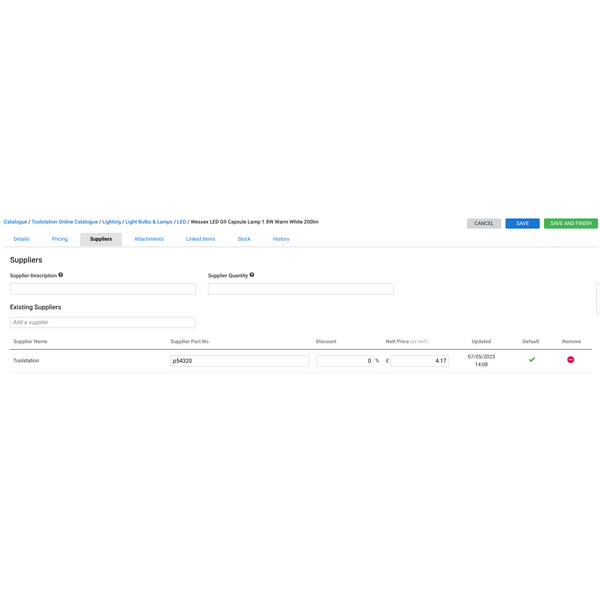
Task: Click the Save and Finish button
Action: click(x=570, y=224)
